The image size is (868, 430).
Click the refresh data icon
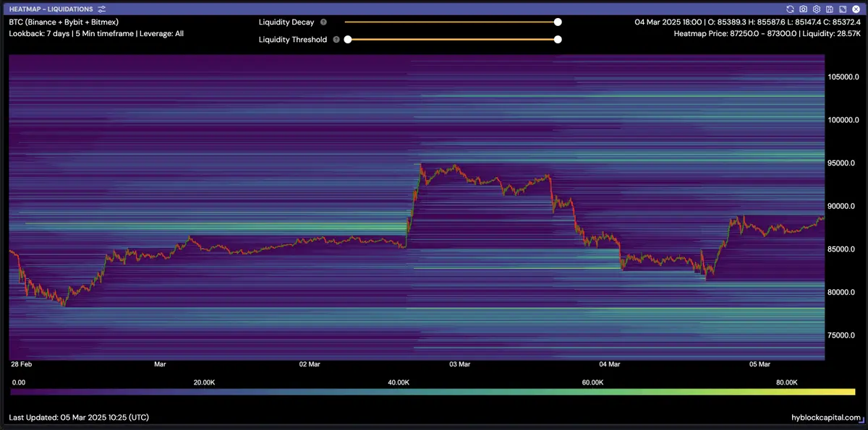[x=791, y=9]
